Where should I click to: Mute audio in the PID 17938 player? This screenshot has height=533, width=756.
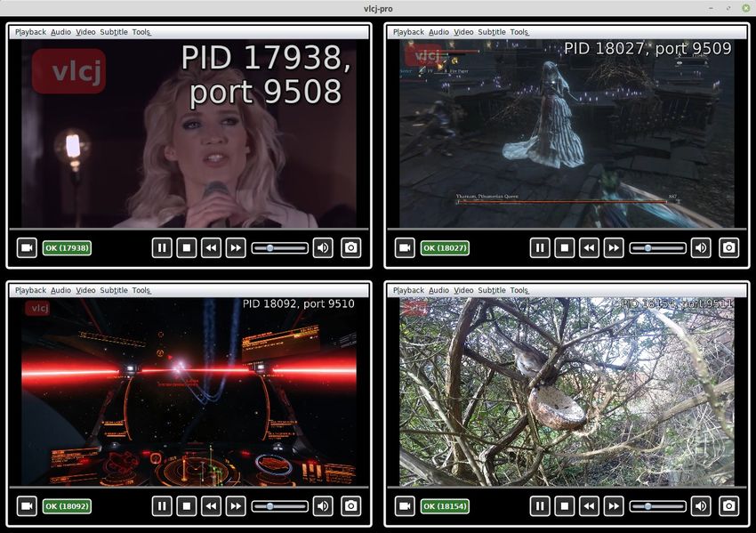[x=323, y=248]
